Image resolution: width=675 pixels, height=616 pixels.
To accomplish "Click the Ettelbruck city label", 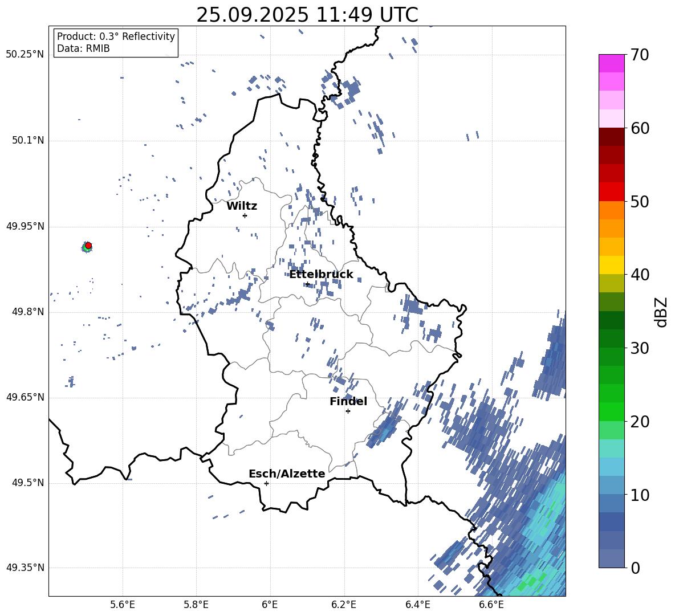I will (x=321, y=275).
